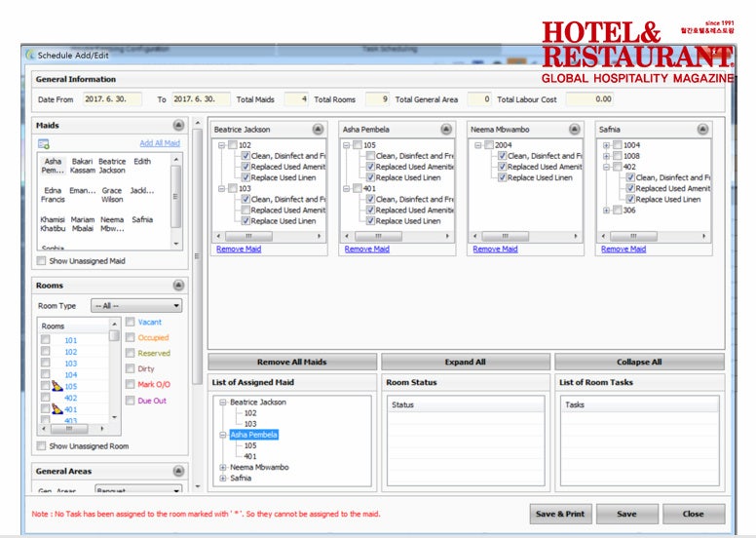Select maid Grace Wilson in Maids list

(112, 195)
